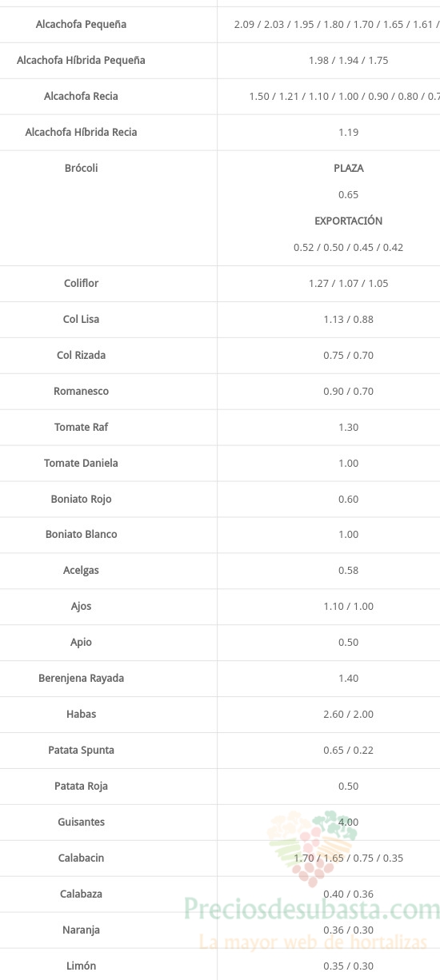Click the Ajos prices 1.10 / 1.00
The width and height of the screenshot is (440, 980).
point(349,607)
